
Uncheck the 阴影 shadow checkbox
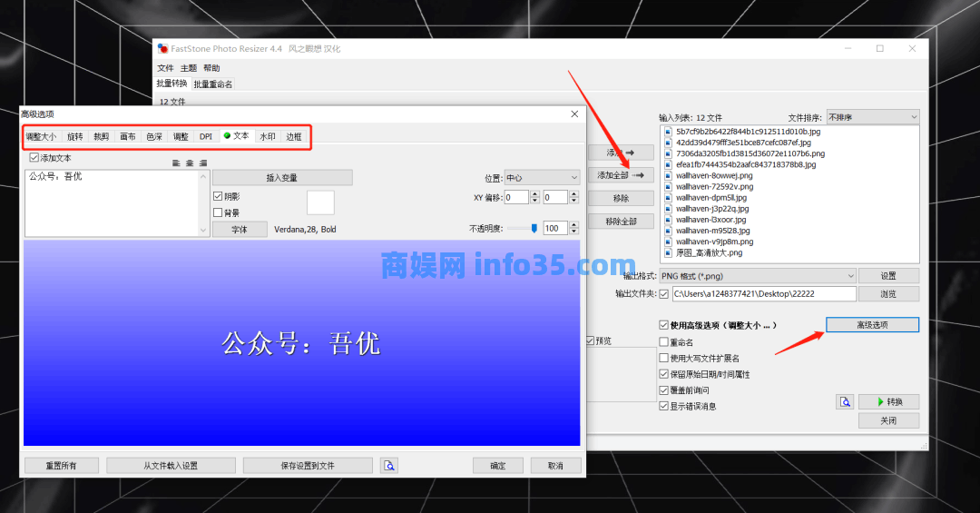(218, 196)
